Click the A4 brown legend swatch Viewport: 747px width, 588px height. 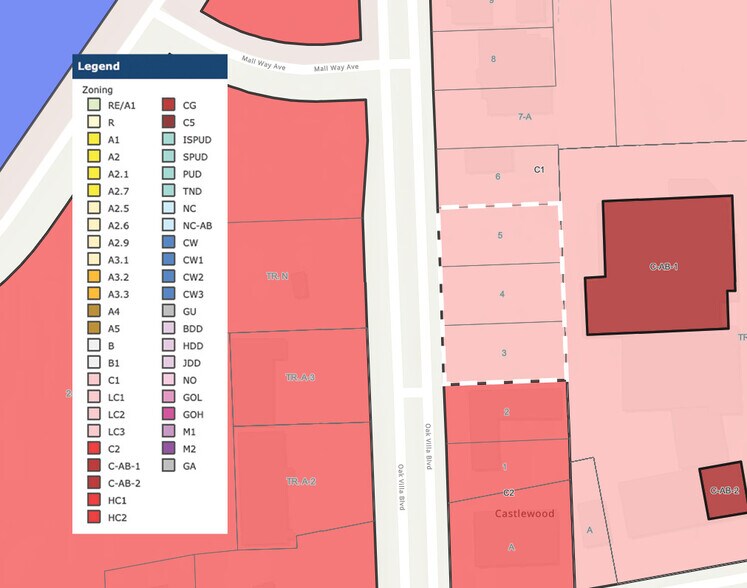[94, 311]
